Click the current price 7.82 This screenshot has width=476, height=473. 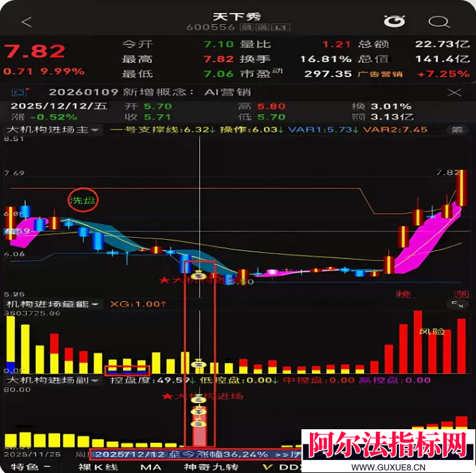pyautogui.click(x=35, y=51)
